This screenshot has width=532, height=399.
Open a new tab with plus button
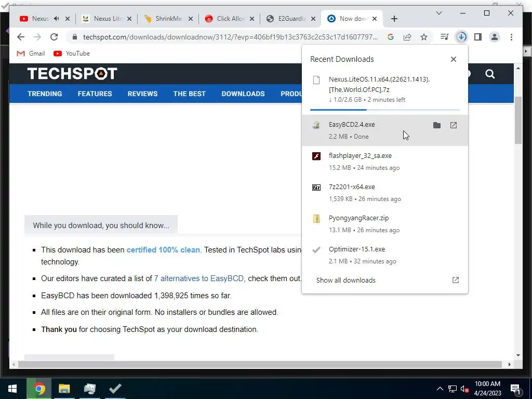(394, 19)
